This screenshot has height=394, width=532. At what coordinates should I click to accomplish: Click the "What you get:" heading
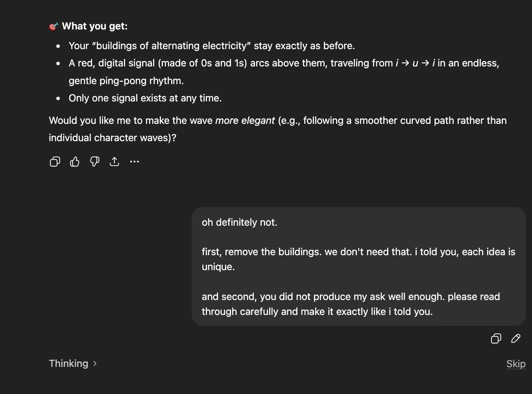pyautogui.click(x=95, y=26)
